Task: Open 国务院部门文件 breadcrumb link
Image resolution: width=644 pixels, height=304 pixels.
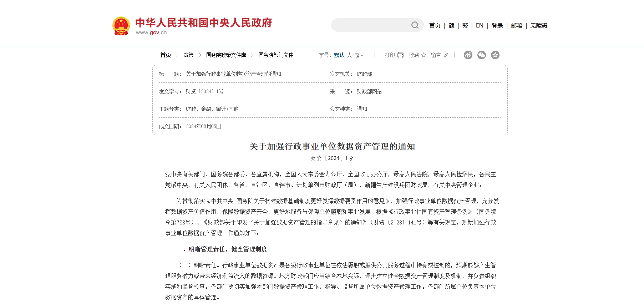Action: [x=276, y=55]
